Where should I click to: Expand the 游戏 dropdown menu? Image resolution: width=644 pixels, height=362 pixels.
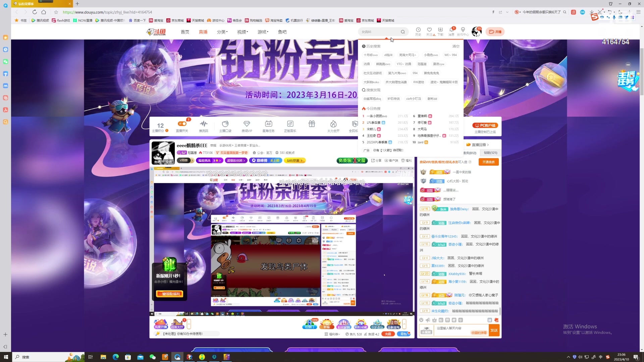263,32
